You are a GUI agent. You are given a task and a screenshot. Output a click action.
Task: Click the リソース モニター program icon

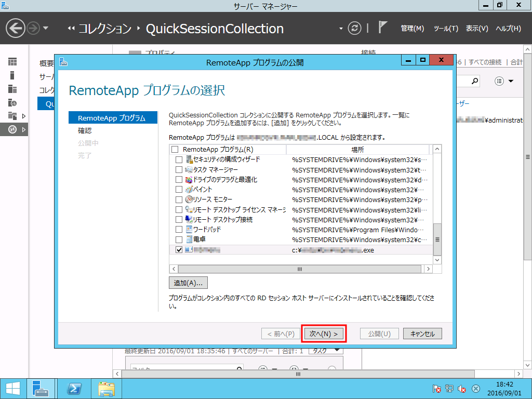coord(189,199)
